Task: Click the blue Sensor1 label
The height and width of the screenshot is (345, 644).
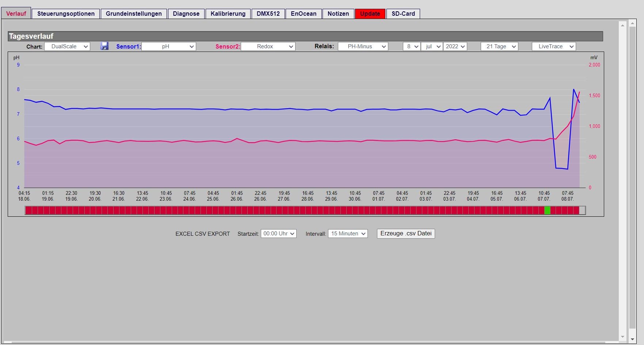Action: click(129, 46)
